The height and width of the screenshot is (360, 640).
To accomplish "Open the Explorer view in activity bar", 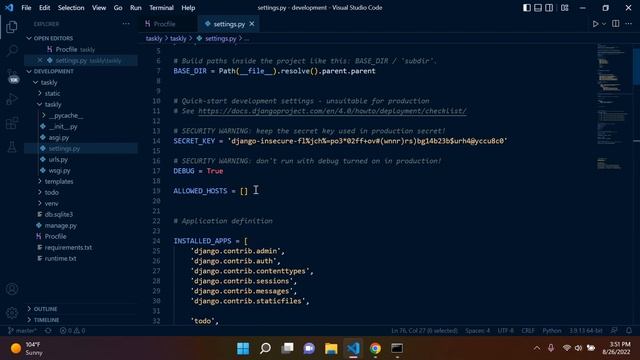I will click(12, 27).
